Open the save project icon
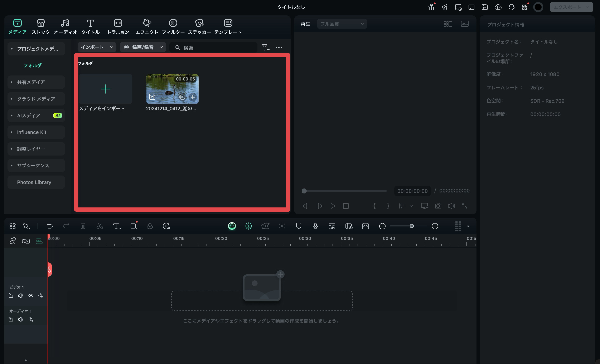600x364 pixels. [485, 7]
